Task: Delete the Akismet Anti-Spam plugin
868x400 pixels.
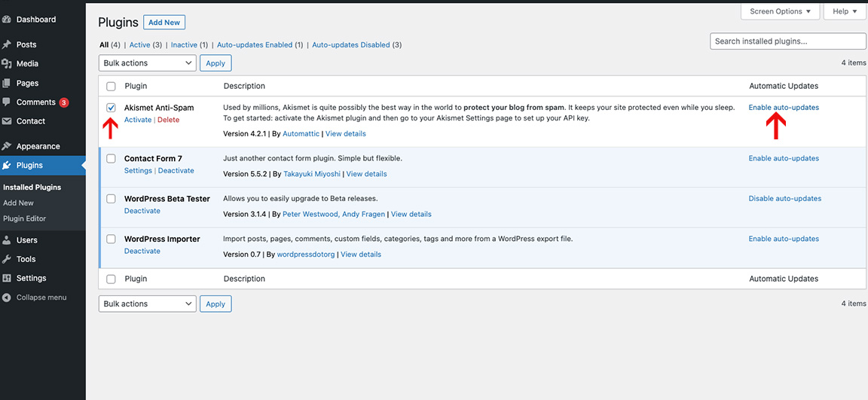Action: click(x=168, y=120)
